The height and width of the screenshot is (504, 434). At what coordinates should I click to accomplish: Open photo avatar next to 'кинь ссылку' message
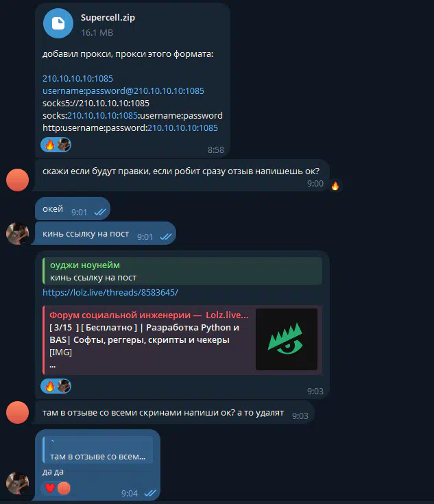(x=17, y=234)
